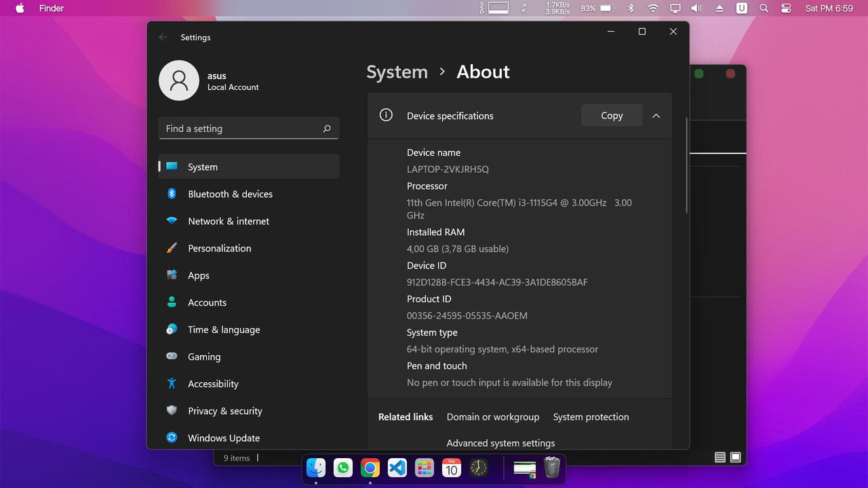Open Accessibility settings

coord(249,384)
